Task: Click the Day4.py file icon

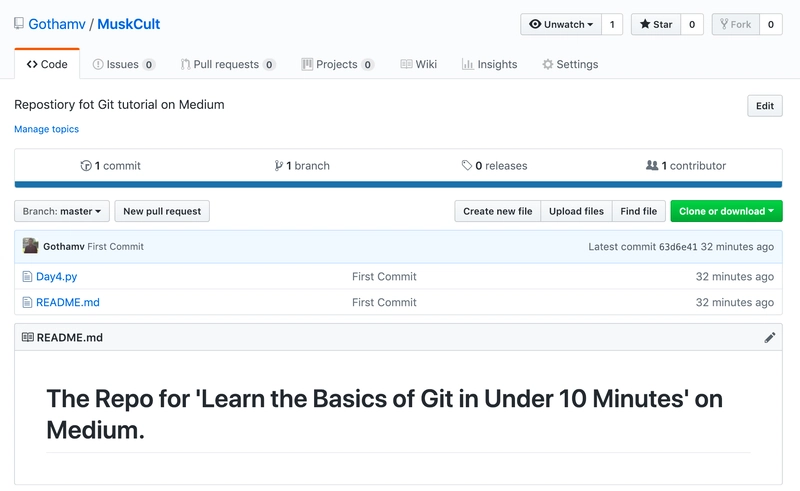Action: 27,277
